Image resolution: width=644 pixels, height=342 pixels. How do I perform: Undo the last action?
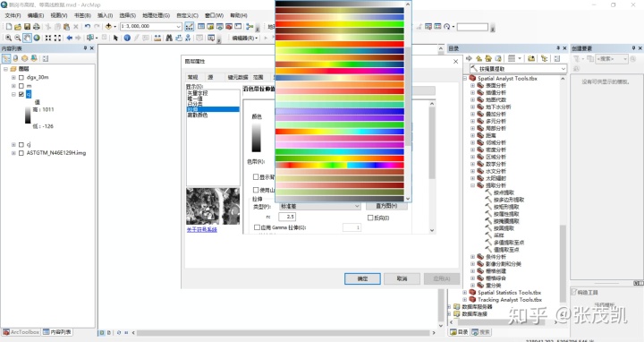88,27
